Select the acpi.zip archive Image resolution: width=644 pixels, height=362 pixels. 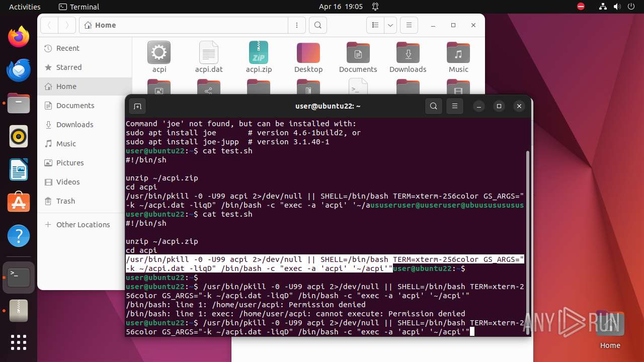coord(259,57)
